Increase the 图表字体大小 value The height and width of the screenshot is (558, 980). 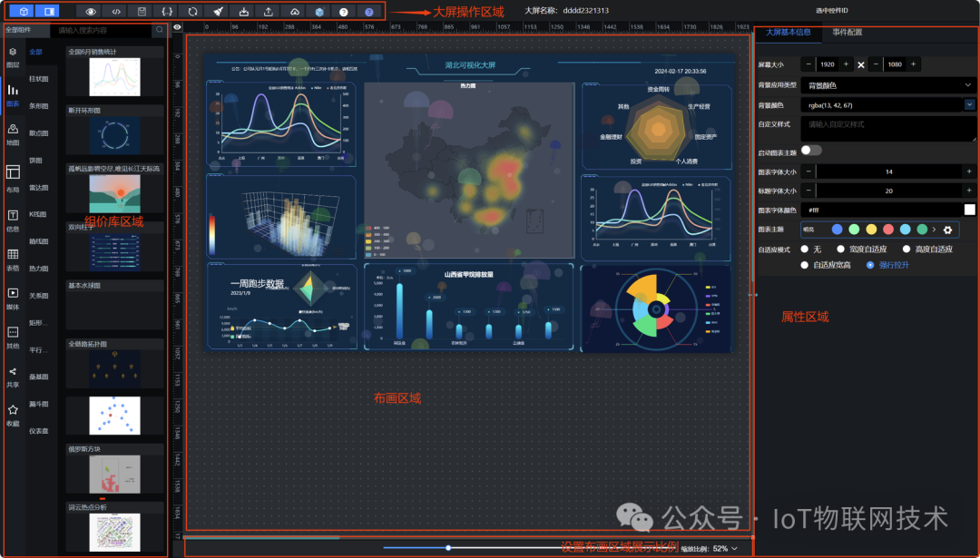[x=969, y=171]
